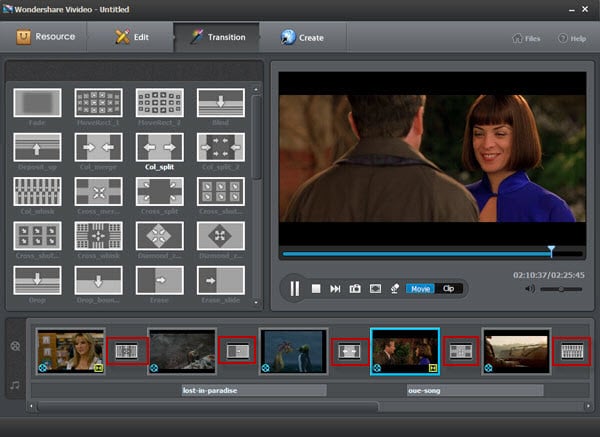The width and height of the screenshot is (600, 437).
Task: Apply the Col_merge transition
Action: 98,147
